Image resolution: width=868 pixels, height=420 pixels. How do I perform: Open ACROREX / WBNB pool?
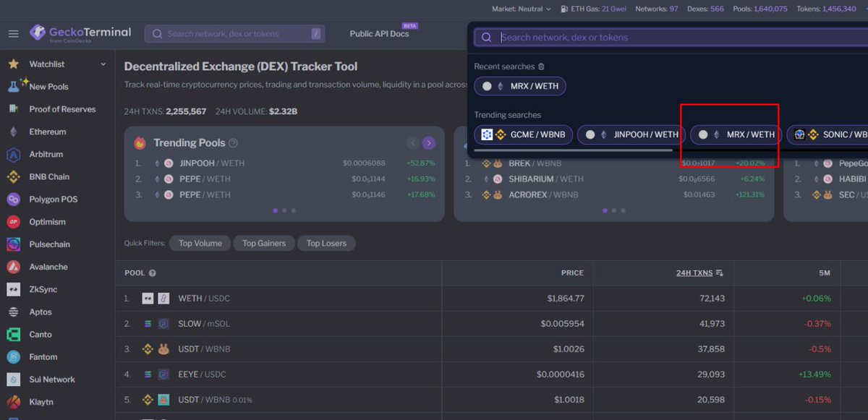[543, 194]
